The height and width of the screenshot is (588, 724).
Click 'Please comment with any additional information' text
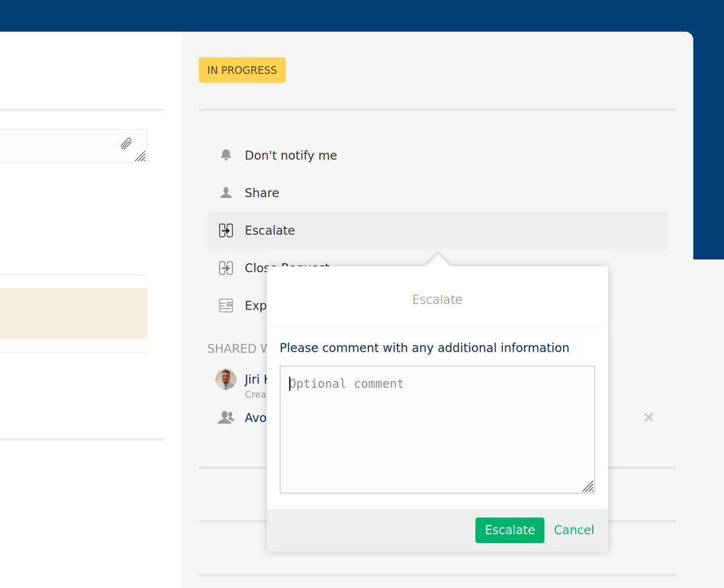tap(425, 348)
